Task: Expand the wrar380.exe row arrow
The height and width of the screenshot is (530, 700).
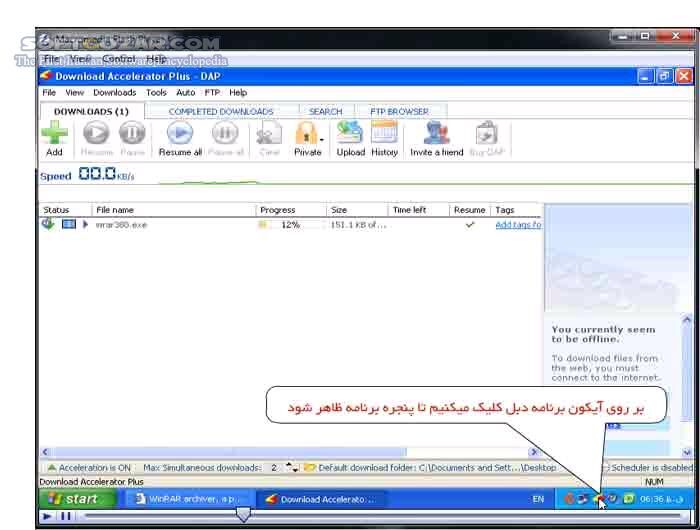Action: point(85,224)
